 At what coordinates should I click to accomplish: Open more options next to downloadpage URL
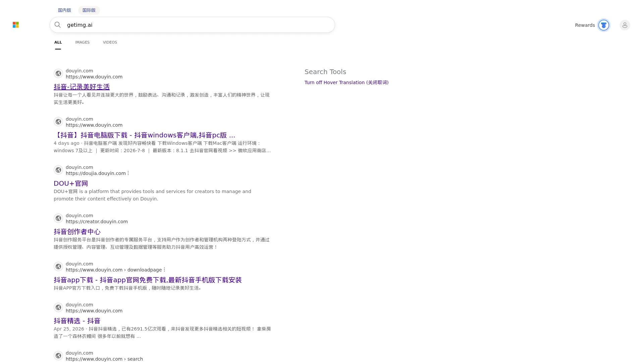click(164, 269)
